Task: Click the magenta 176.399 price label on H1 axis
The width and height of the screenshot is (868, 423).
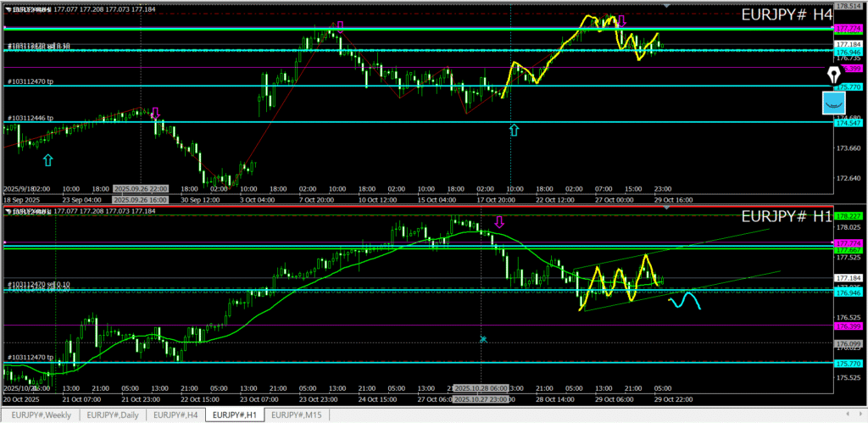Action: coord(849,326)
